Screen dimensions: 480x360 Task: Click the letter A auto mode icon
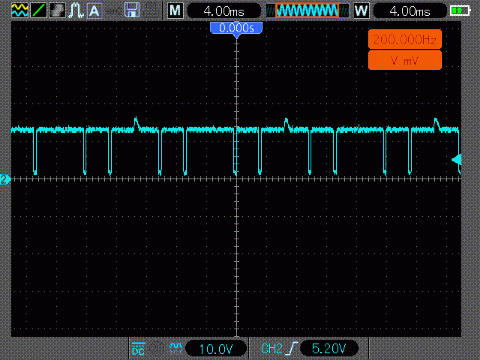(94, 10)
